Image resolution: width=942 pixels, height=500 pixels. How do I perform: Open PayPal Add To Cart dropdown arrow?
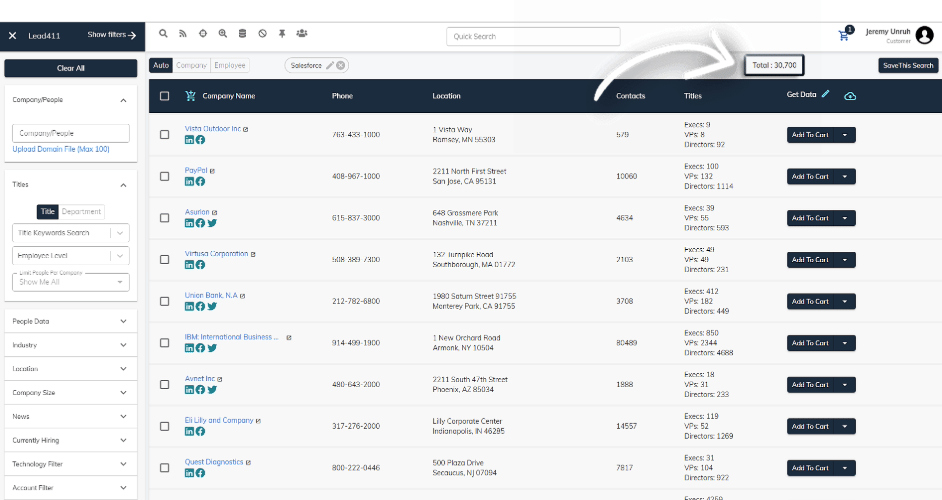tap(845, 177)
